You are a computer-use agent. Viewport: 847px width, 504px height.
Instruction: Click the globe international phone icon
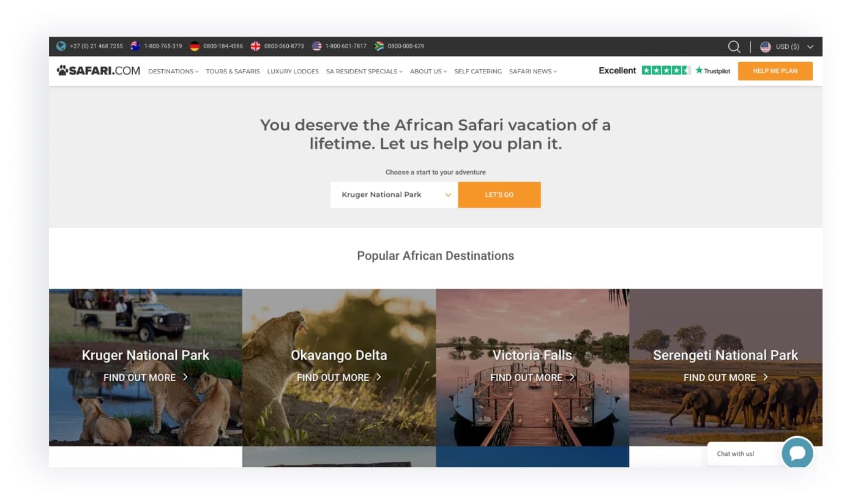tap(61, 46)
